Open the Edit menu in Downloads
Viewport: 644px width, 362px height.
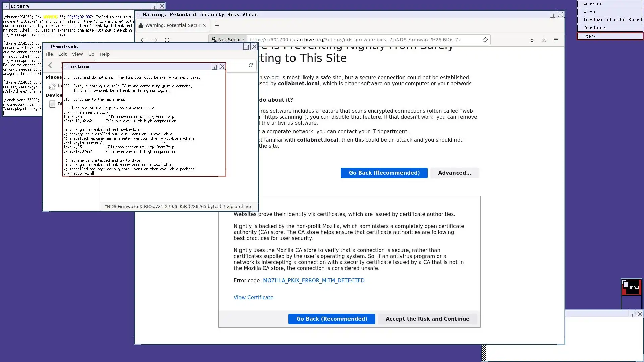[x=62, y=54]
